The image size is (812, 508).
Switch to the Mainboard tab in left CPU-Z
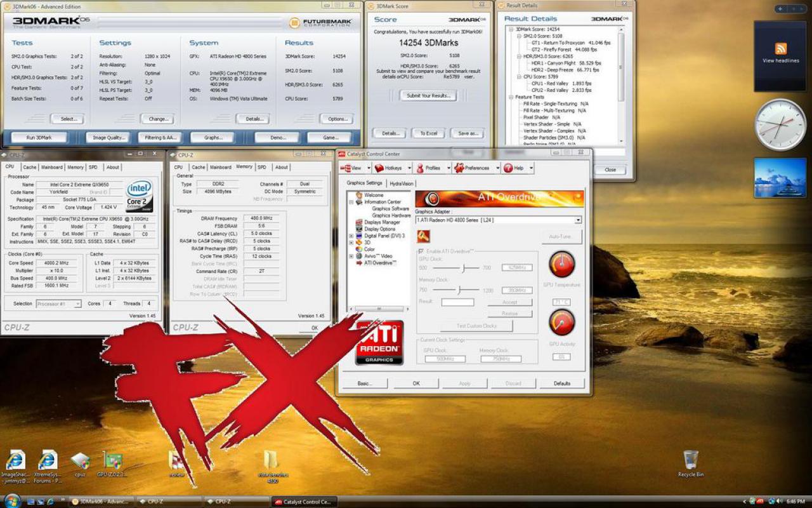(52, 167)
